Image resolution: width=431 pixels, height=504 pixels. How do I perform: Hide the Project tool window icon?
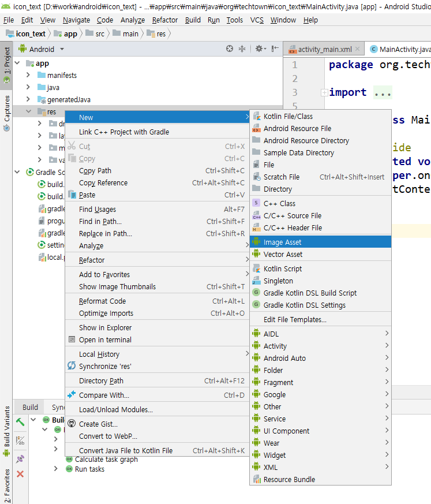(275, 49)
